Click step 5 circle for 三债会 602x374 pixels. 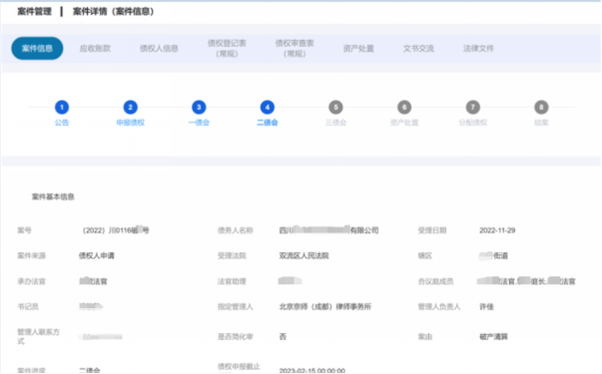point(336,107)
